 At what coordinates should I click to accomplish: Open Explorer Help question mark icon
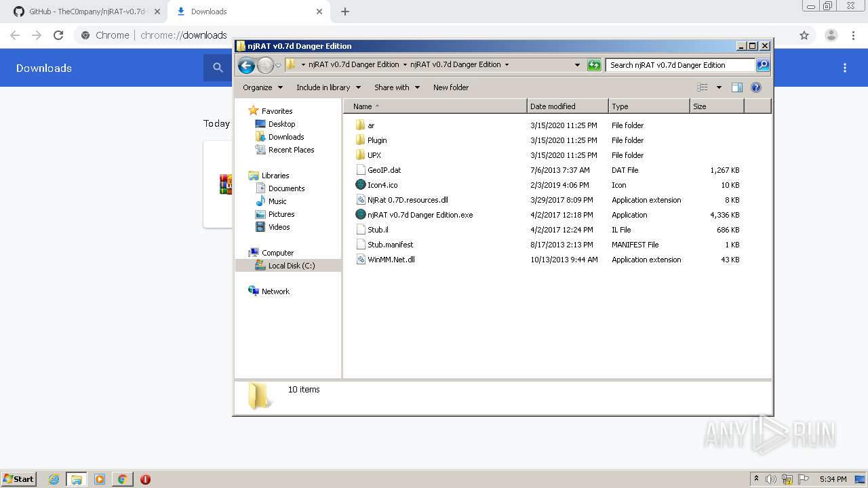click(x=756, y=87)
